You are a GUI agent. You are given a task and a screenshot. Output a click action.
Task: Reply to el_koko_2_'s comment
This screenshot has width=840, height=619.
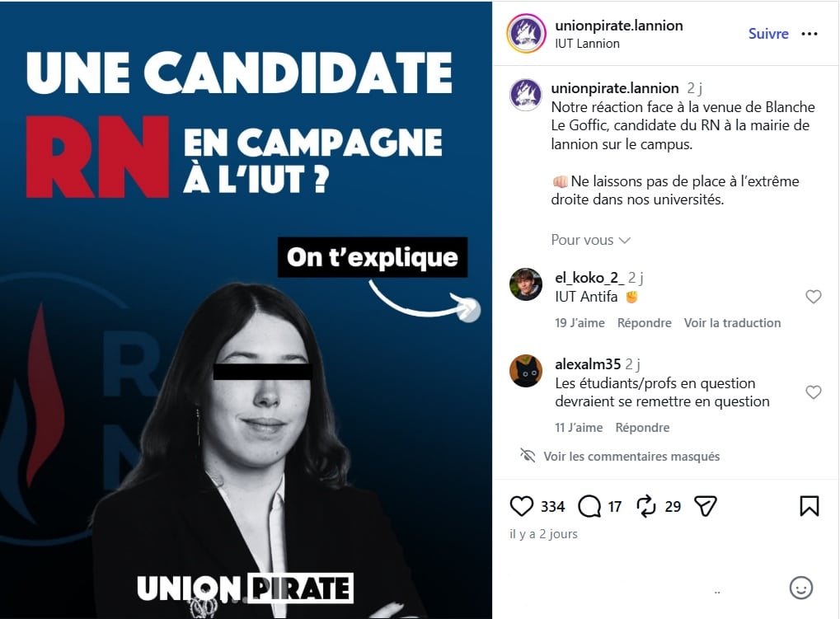644,323
